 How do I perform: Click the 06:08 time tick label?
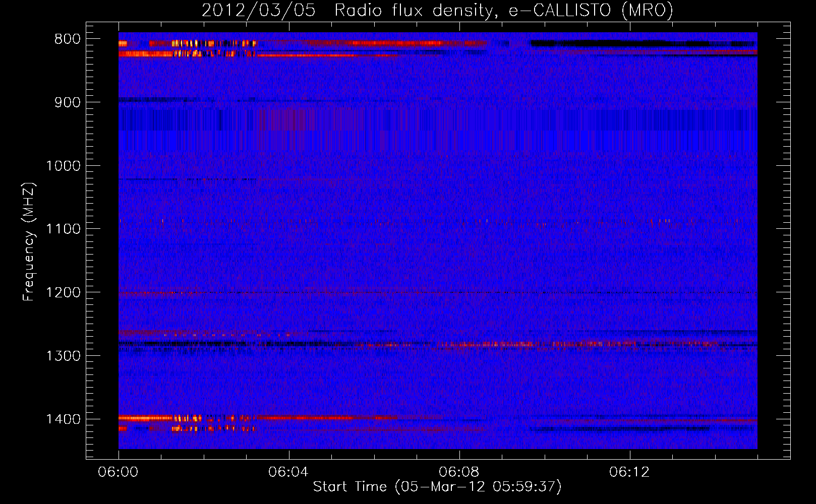click(459, 472)
